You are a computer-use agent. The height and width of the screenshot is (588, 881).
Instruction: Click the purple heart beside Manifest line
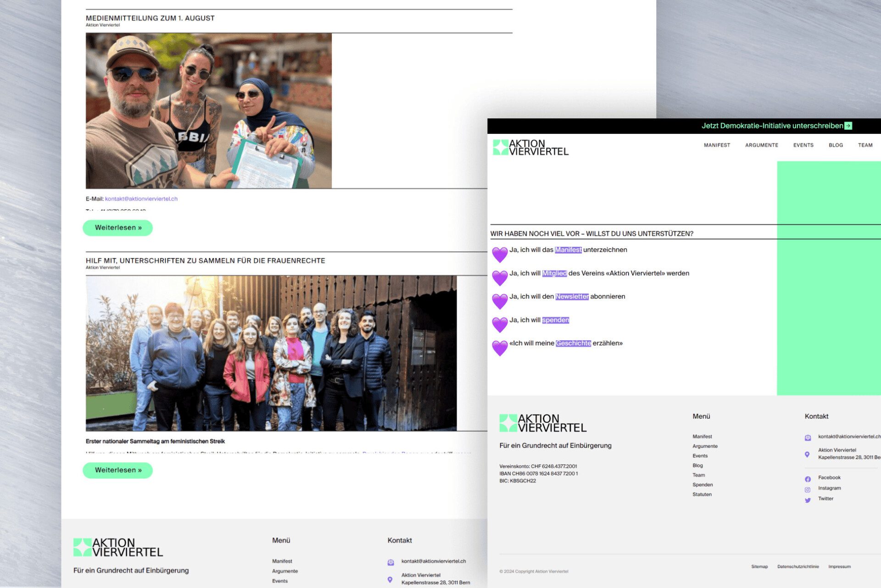pyautogui.click(x=500, y=254)
